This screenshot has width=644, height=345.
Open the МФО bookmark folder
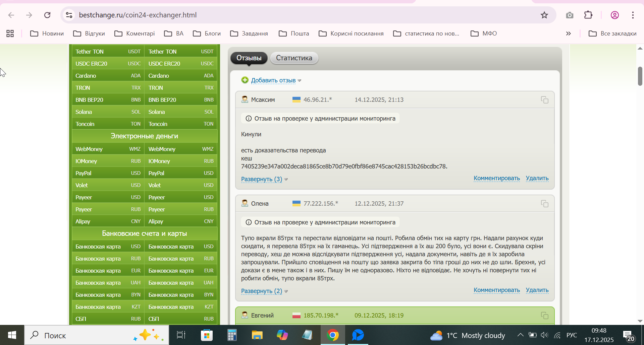484,33
